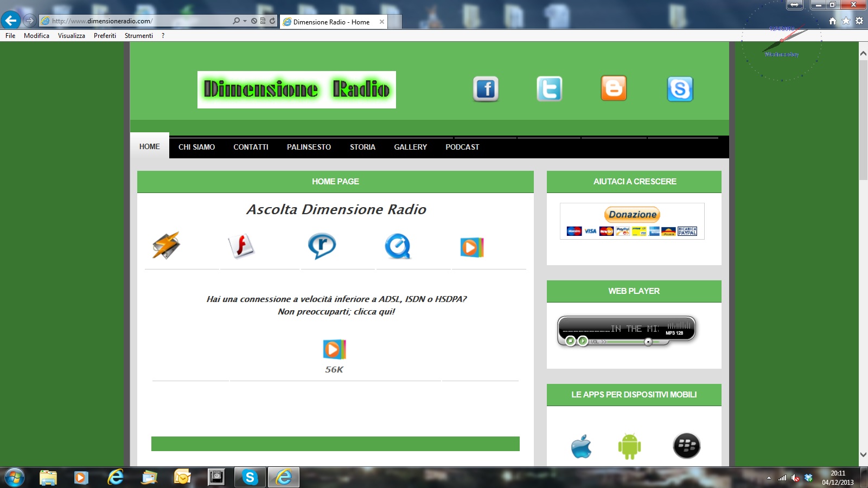
Task: Click the vertical scrollbar thumb
Action: point(863,119)
